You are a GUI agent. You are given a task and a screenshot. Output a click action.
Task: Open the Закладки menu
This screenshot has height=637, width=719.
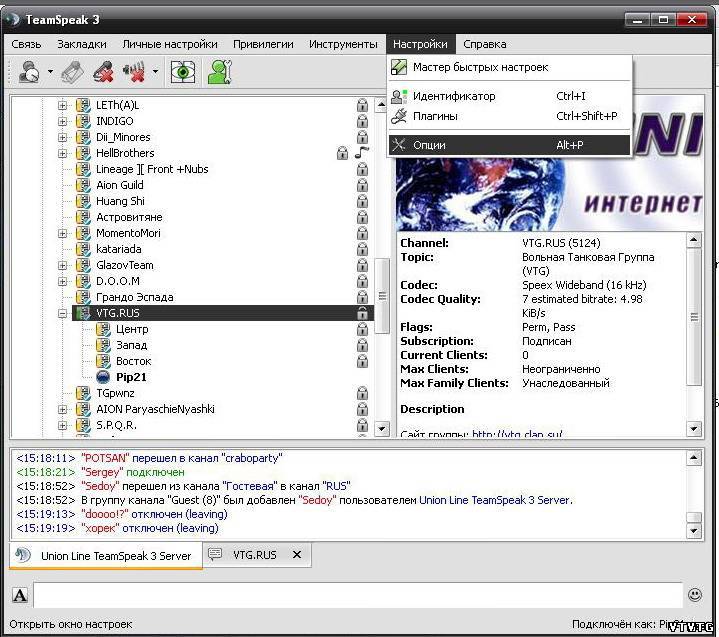82,44
